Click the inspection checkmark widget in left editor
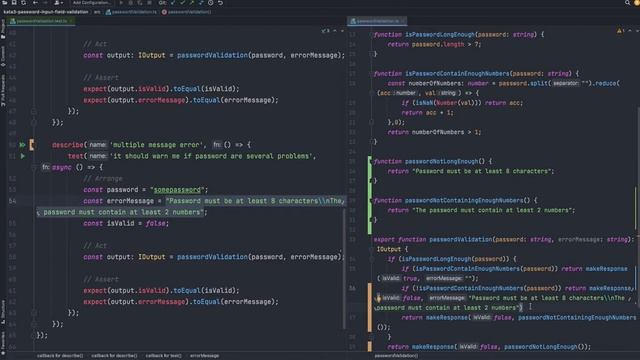 [x=325, y=31]
